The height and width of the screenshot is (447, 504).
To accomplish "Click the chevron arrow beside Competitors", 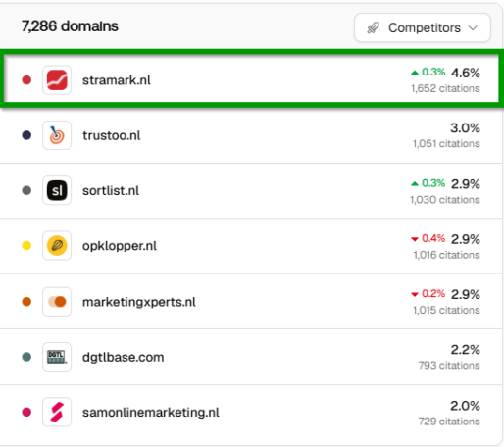I will coord(473,28).
